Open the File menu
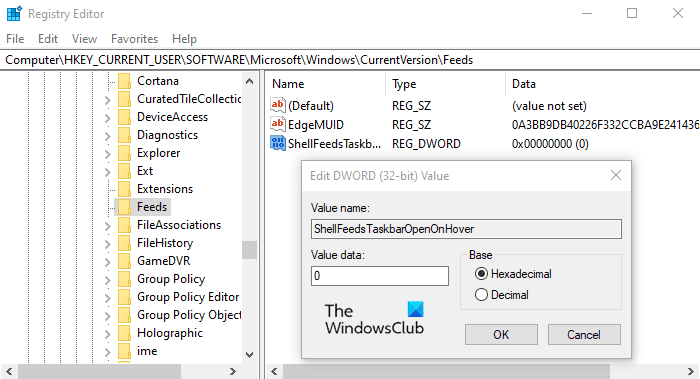Viewport: 700px width, 379px height. click(15, 39)
